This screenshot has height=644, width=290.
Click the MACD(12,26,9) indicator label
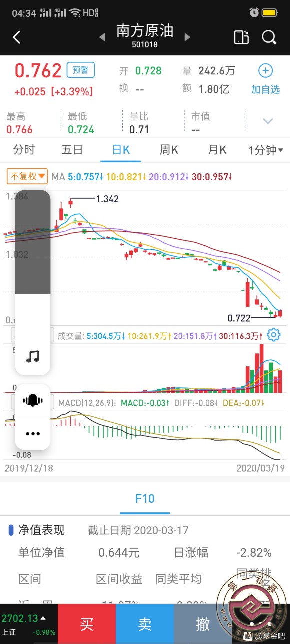[87, 402]
